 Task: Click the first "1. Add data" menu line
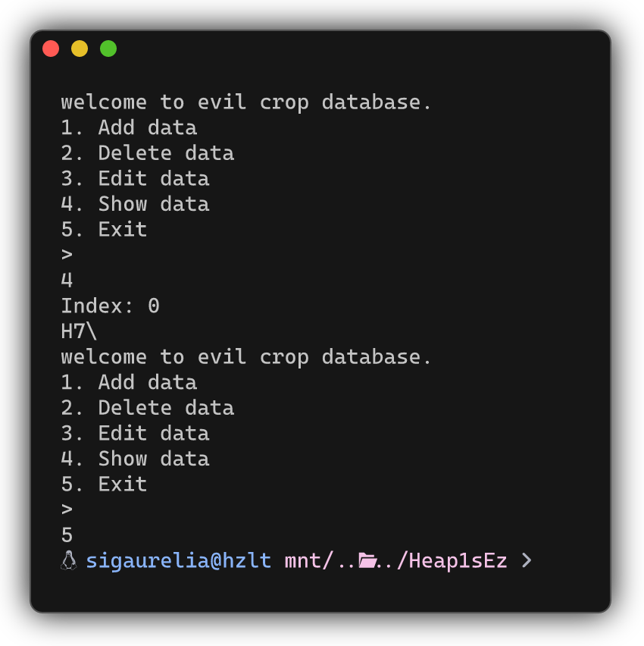(x=129, y=127)
